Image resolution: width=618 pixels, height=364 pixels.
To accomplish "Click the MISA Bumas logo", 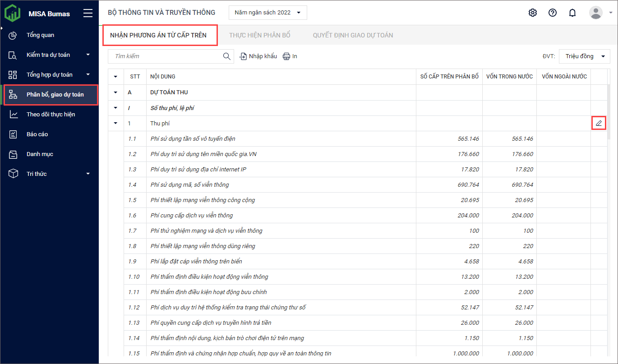I will (x=13, y=14).
